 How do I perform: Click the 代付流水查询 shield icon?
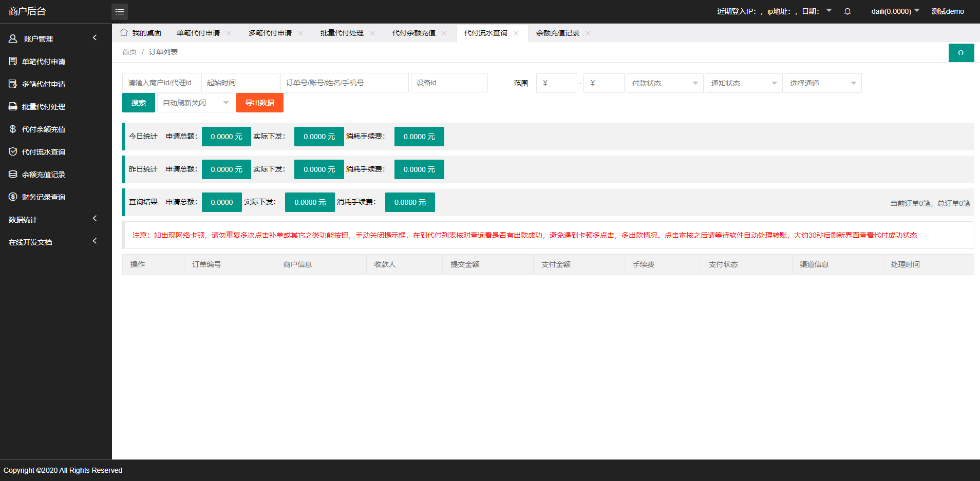[13, 151]
